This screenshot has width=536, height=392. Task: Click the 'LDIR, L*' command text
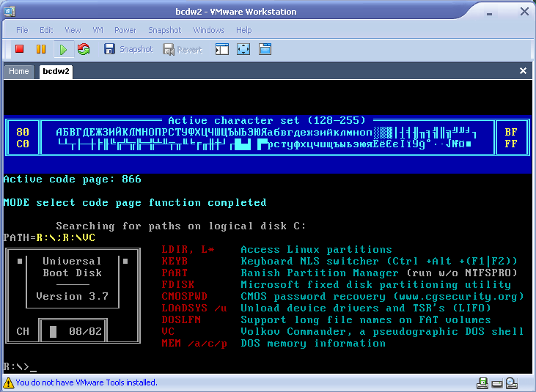188,250
